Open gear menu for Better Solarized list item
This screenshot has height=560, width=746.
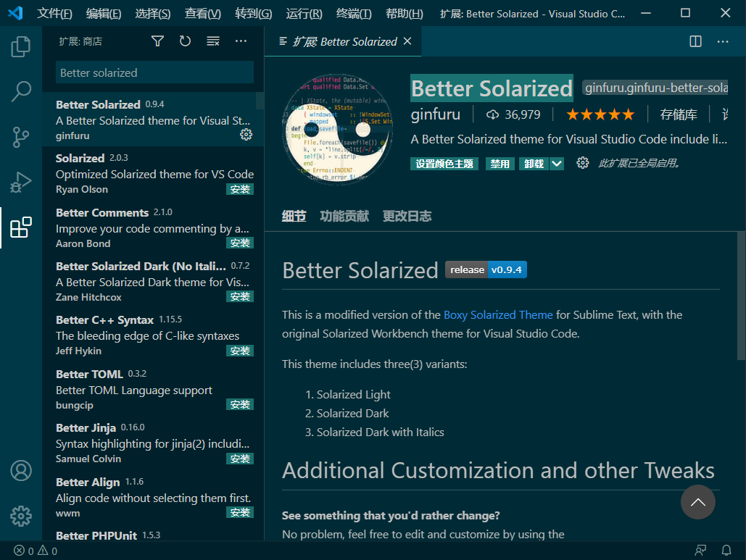(x=246, y=135)
